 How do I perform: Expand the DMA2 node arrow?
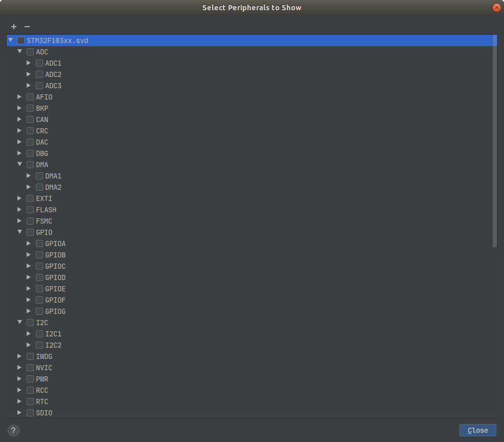(29, 187)
